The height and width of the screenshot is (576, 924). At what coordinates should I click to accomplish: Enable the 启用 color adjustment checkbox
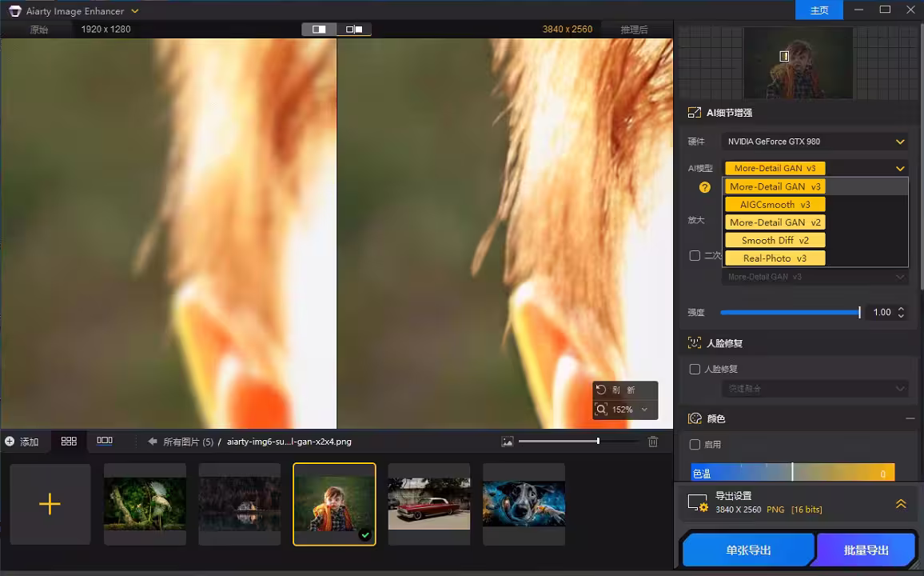pyautogui.click(x=694, y=444)
